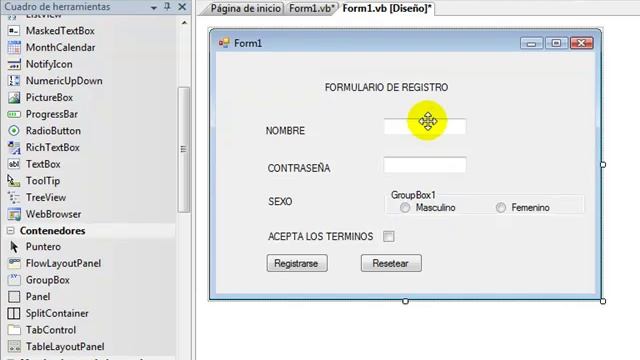Click the form's bottom-center resize handle
This screenshot has height=360, width=640.
tap(405, 301)
